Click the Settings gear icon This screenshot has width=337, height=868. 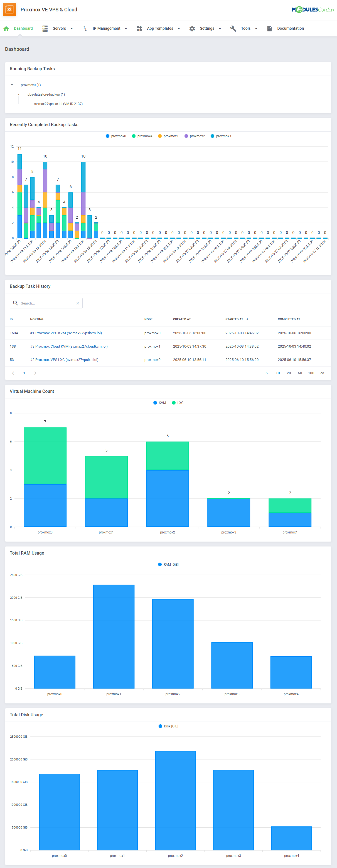pyautogui.click(x=192, y=29)
